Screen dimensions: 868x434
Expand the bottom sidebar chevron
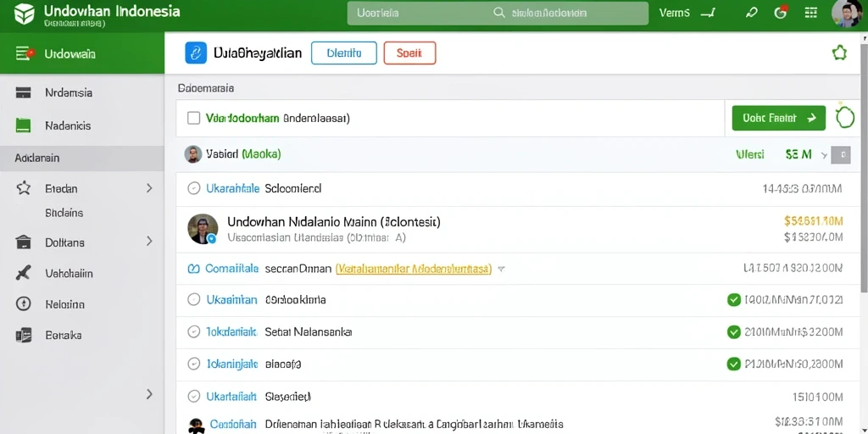[x=149, y=394]
